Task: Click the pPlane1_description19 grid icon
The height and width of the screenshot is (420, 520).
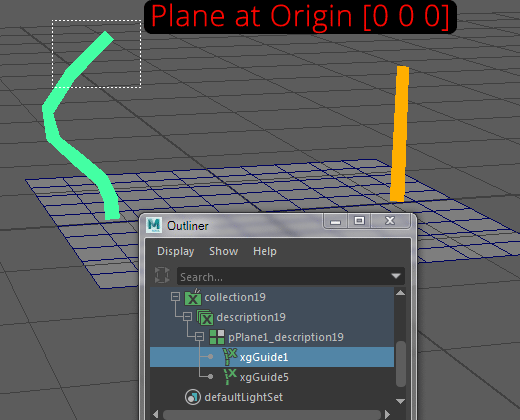Action: click(217, 337)
